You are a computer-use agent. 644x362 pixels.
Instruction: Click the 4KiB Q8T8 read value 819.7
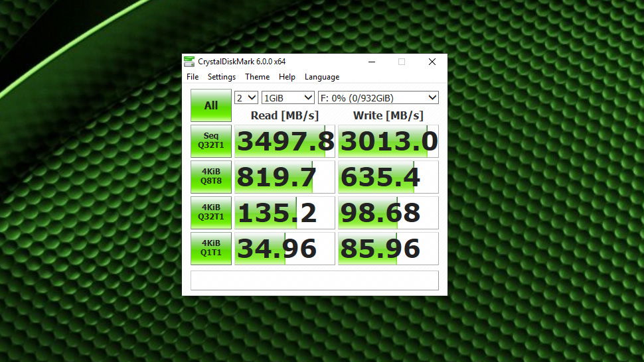tap(285, 177)
